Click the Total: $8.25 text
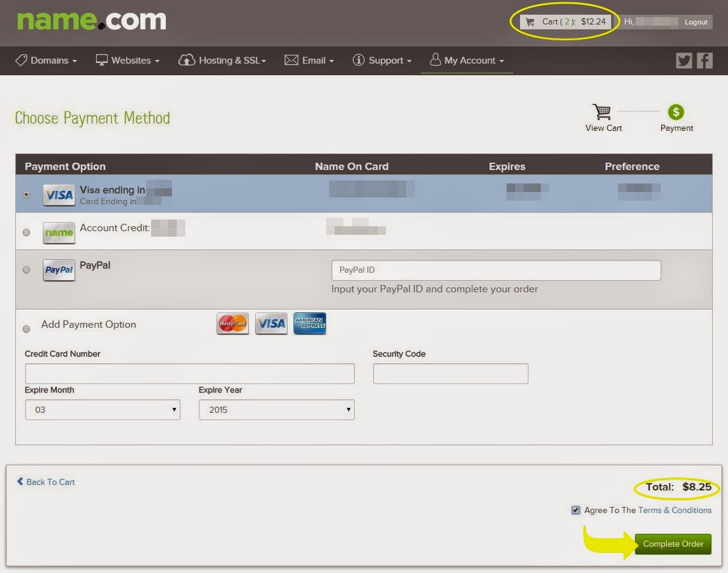The height and width of the screenshot is (573, 728). [x=678, y=487]
